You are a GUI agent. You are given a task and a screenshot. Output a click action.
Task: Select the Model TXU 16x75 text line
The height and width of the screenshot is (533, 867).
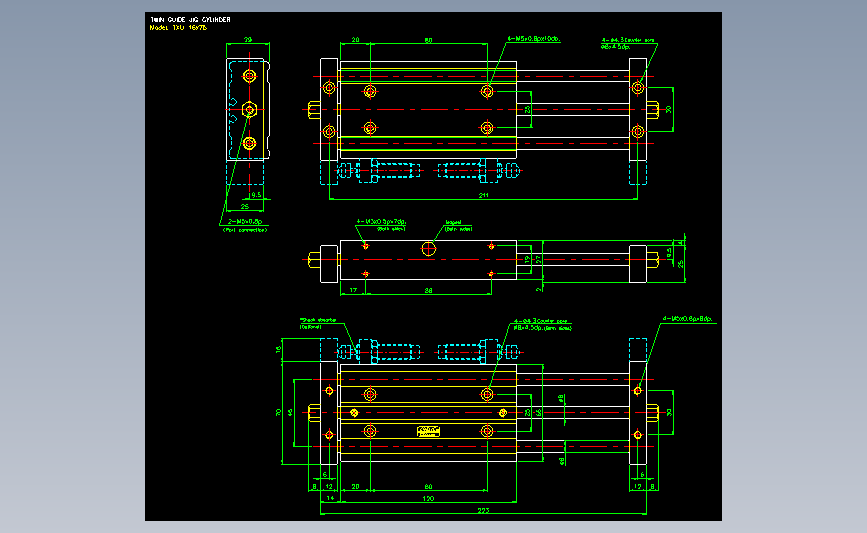click(x=178, y=27)
